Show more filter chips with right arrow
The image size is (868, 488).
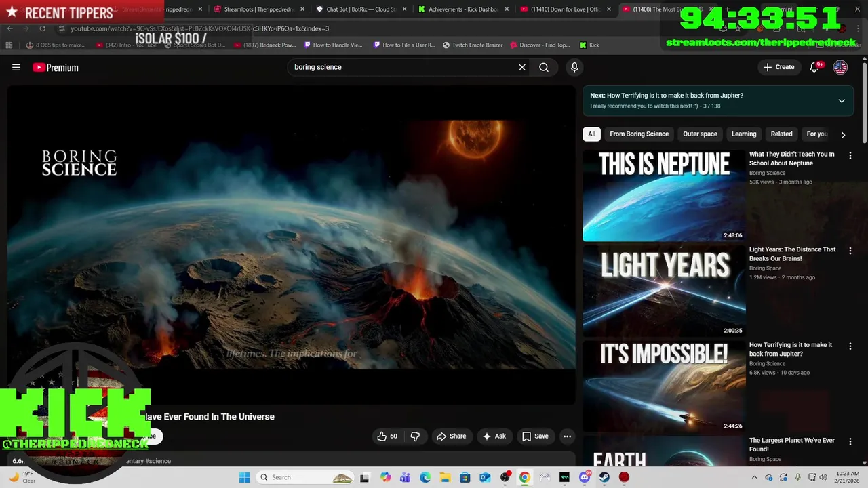843,134
